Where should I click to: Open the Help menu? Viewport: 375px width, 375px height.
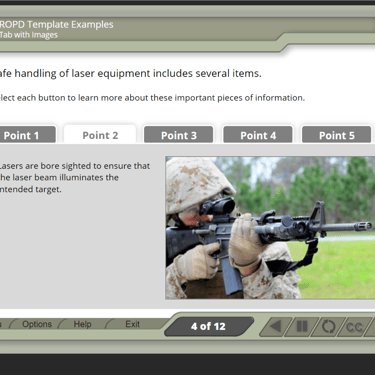(x=82, y=324)
